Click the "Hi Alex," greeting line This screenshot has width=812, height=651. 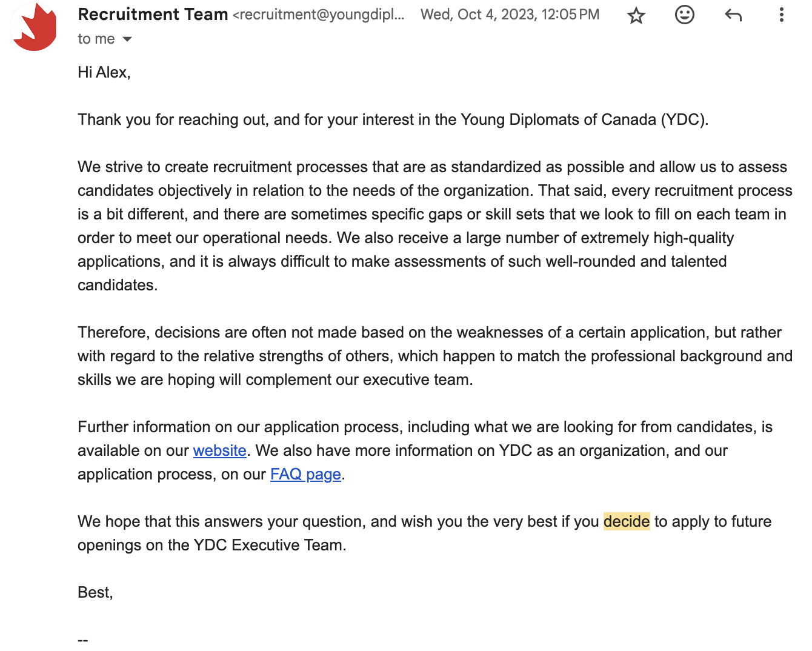[104, 73]
